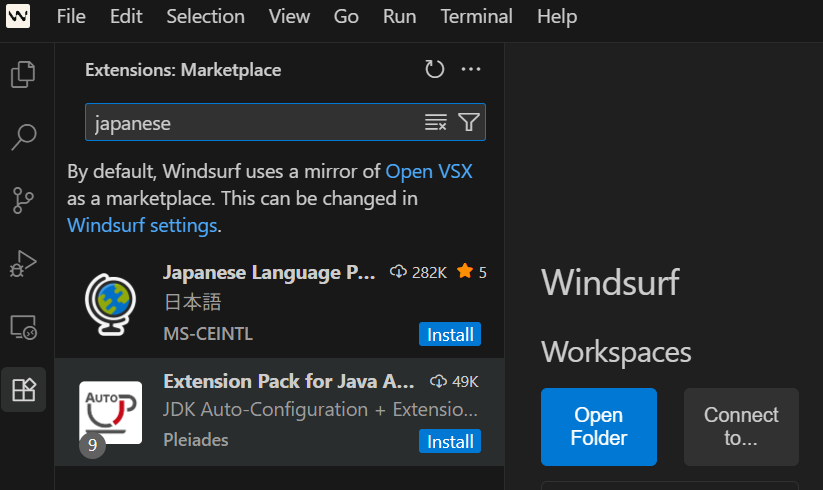Image resolution: width=823 pixels, height=490 pixels.
Task: Follow the Windsurf settings link
Action: click(142, 226)
